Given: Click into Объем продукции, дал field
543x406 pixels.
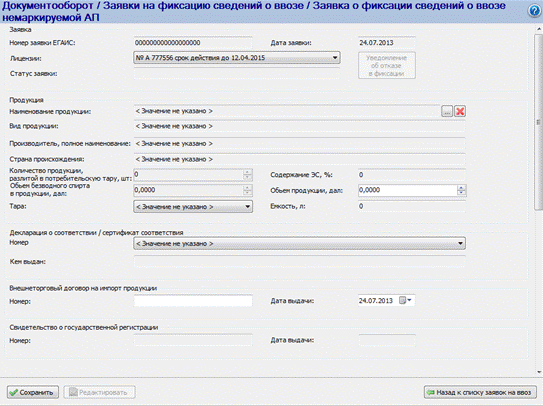Looking at the screenshot, I should coord(408,190).
